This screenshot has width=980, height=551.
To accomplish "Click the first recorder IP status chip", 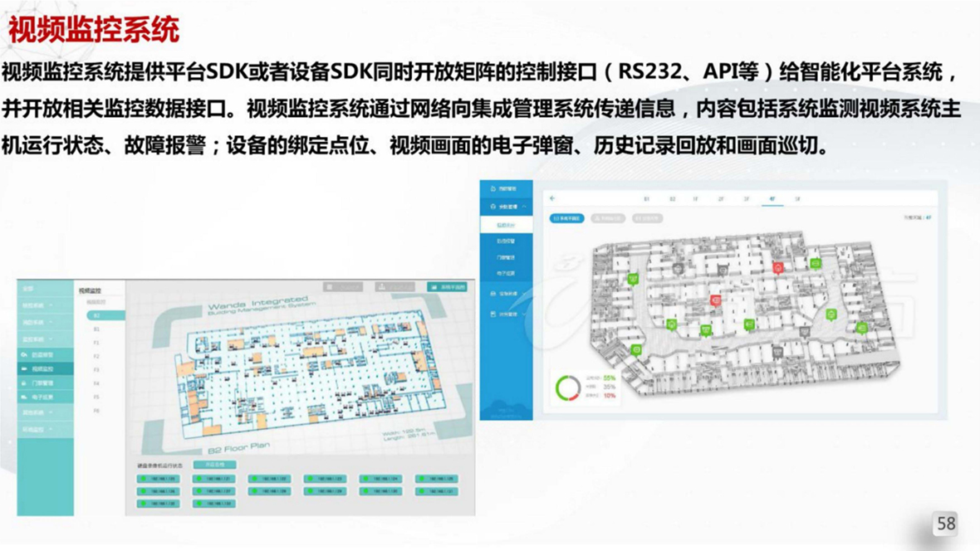I will tap(158, 479).
